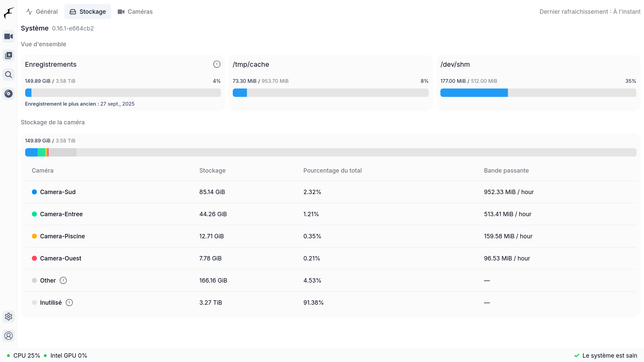644x362 pixels.
Task: Open the account profile icon
Action: click(x=9, y=336)
